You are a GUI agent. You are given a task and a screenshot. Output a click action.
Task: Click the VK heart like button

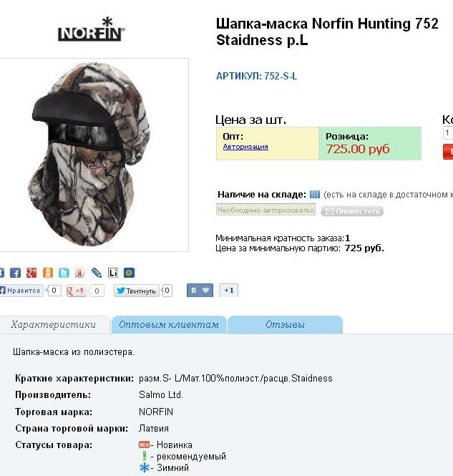pos(200,290)
